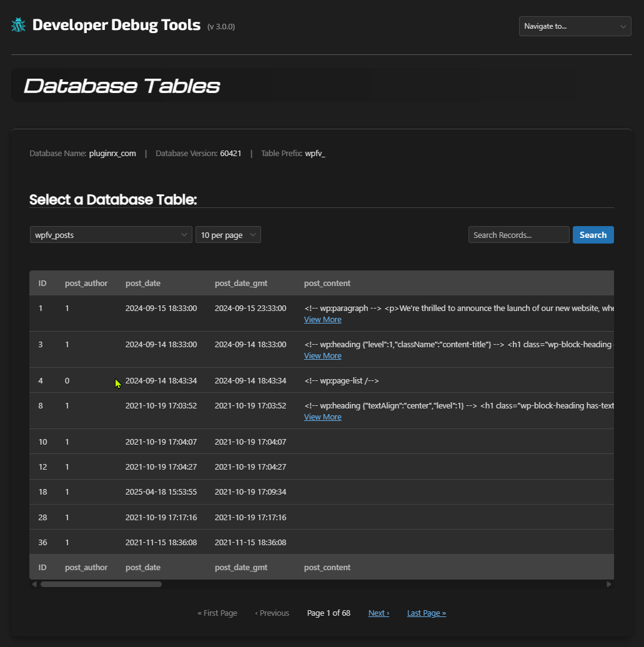Screen dimensions: 644x647
Task: Open View More for post ID 1
Action: pyautogui.click(x=322, y=319)
